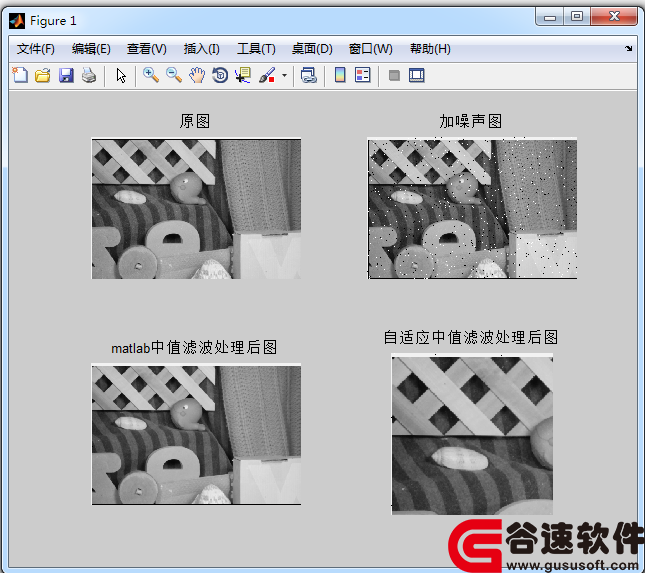Click the Hide Plot Tools icon
Screen dimensions: 645x573
pos(394,75)
